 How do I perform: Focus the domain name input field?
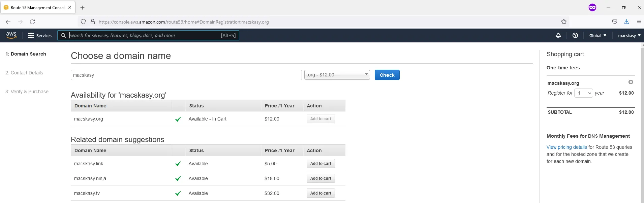[x=186, y=75]
